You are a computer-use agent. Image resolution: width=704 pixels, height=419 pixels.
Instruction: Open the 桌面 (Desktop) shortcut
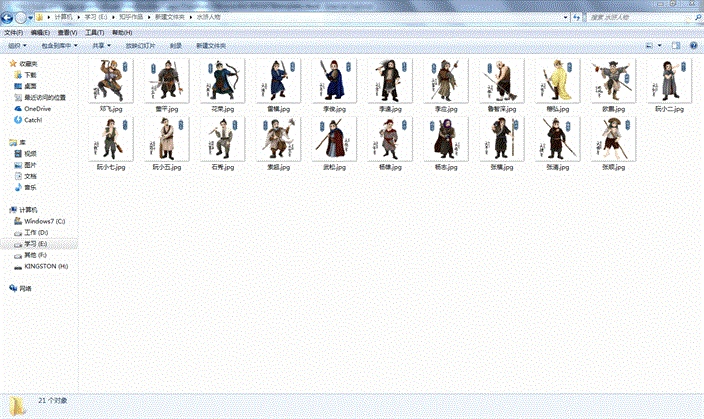click(30, 86)
